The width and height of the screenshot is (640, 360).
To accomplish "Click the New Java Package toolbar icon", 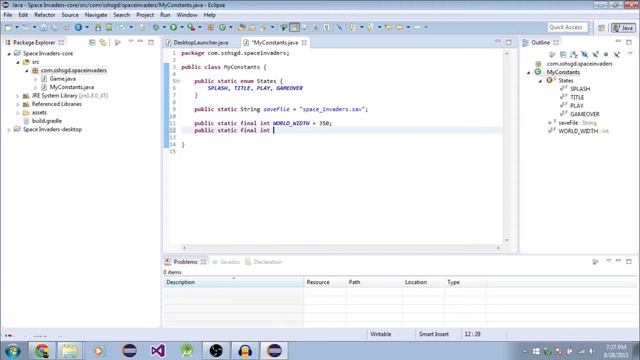I will (x=211, y=27).
